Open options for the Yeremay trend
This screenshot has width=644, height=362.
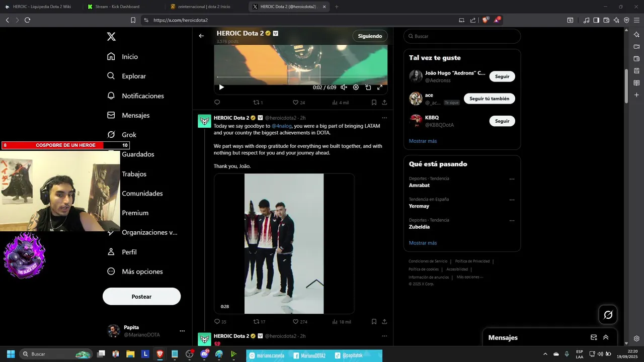pos(512,200)
